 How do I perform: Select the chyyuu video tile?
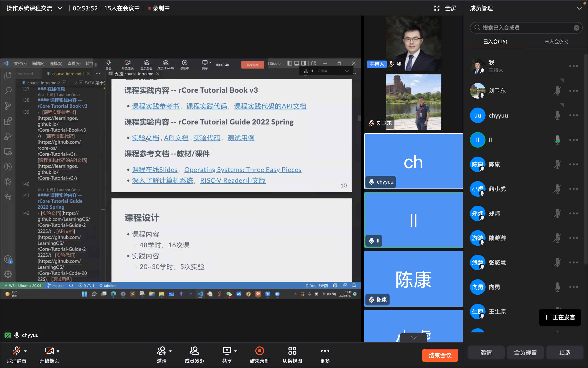(413, 161)
